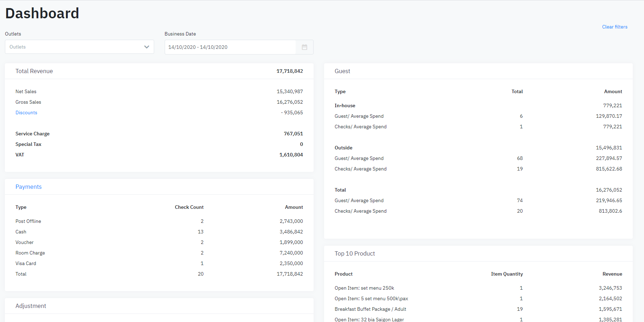Expand the Outlets dropdown chevron

pyautogui.click(x=146, y=47)
